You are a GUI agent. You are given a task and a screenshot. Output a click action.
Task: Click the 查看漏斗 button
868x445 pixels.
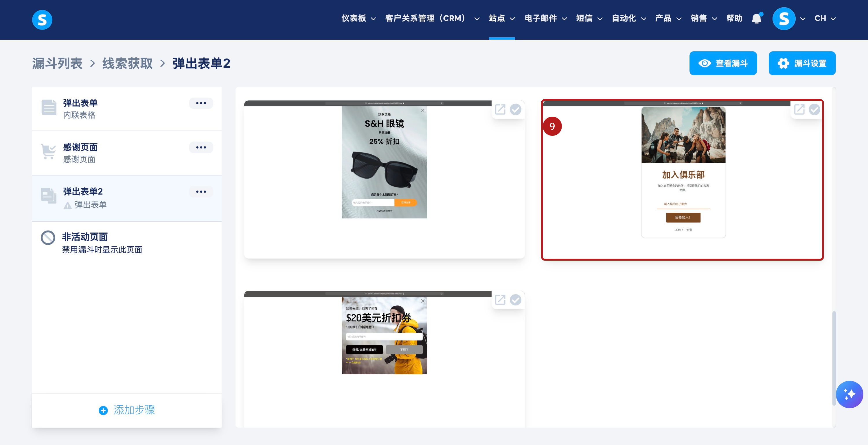pos(723,63)
